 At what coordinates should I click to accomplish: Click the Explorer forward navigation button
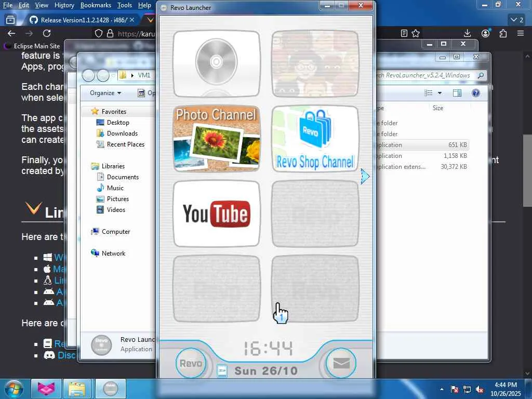(103, 75)
